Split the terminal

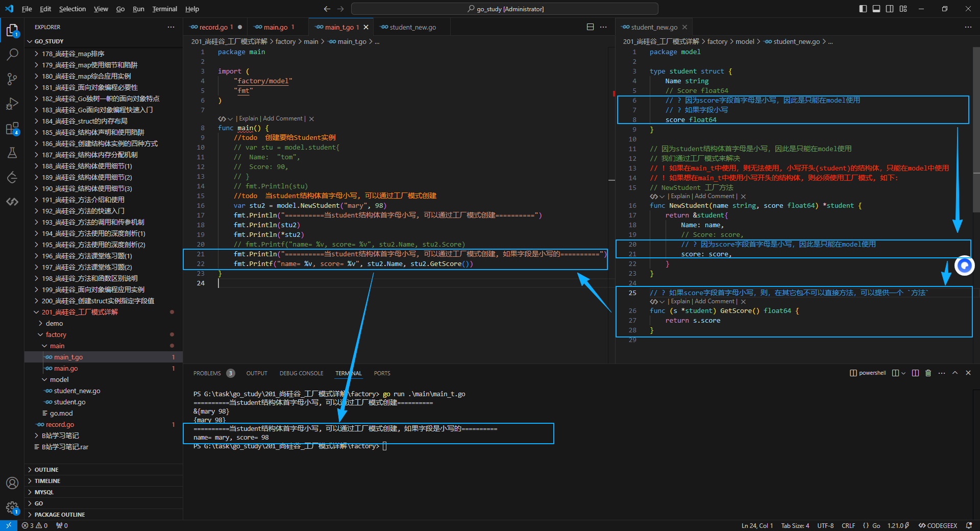tap(915, 373)
